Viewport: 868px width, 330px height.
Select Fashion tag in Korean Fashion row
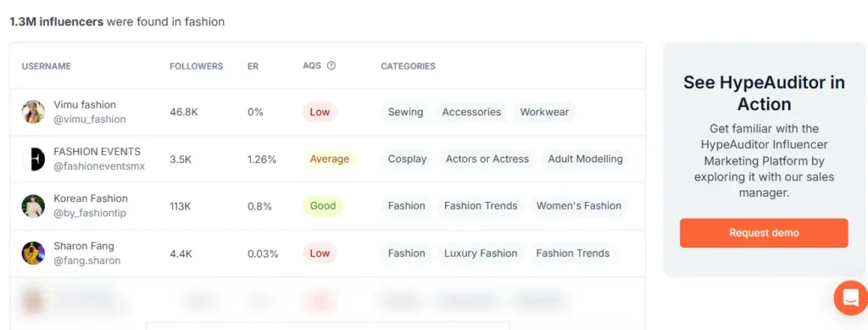[406, 206]
